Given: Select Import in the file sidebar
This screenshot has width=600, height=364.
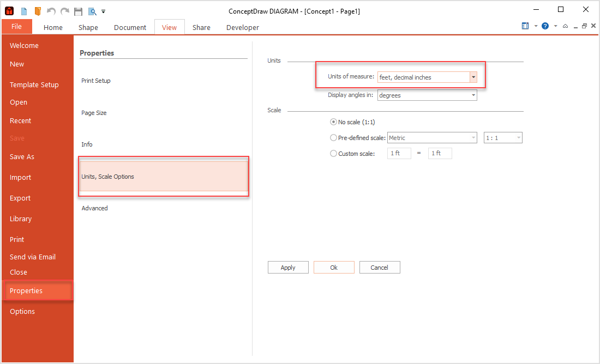Looking at the screenshot, I should click(x=20, y=177).
